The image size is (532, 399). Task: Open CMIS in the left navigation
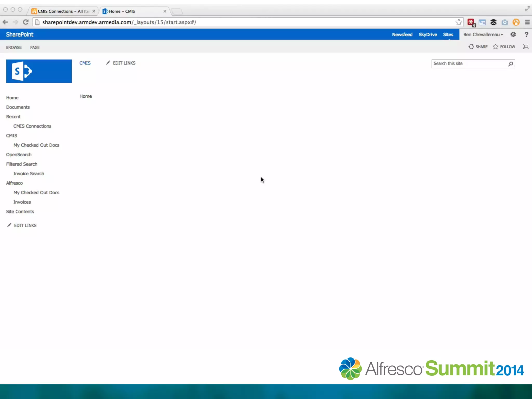[x=12, y=136]
